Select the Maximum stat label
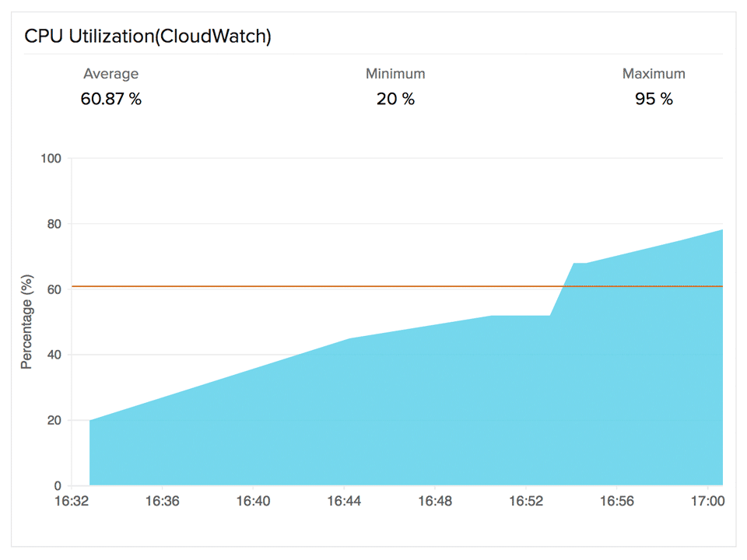The image size is (747, 560). [654, 74]
